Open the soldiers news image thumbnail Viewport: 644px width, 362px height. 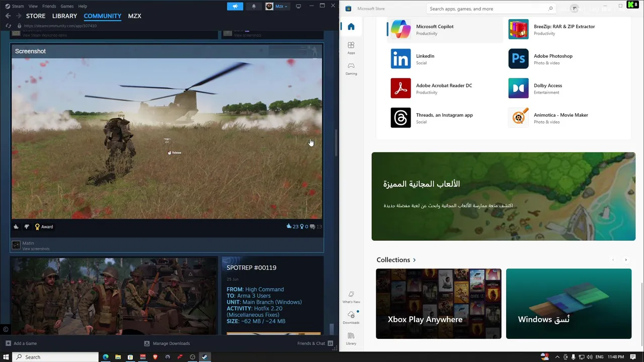coord(114,296)
